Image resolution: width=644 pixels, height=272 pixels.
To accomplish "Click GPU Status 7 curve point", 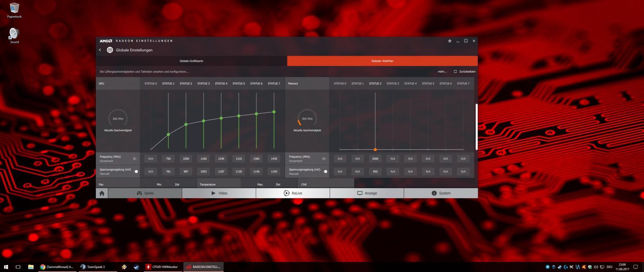I will [274, 112].
